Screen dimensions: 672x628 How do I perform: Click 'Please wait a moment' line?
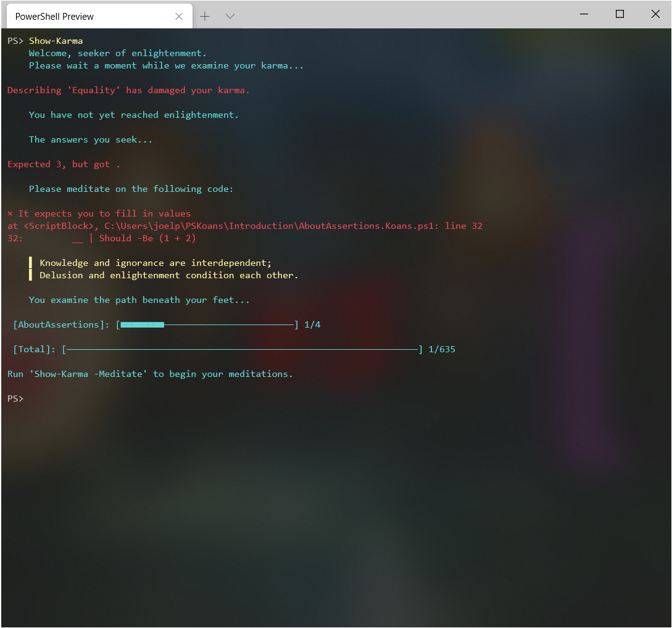(166, 66)
